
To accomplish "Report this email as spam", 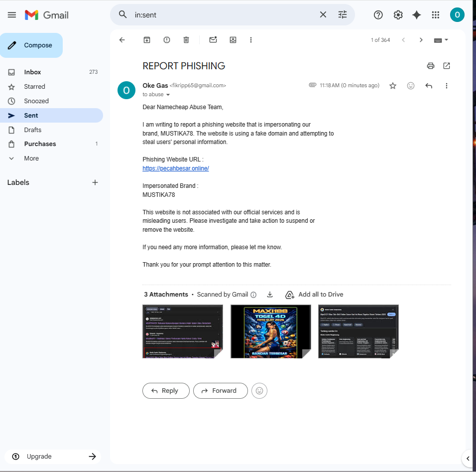I will click(x=167, y=40).
